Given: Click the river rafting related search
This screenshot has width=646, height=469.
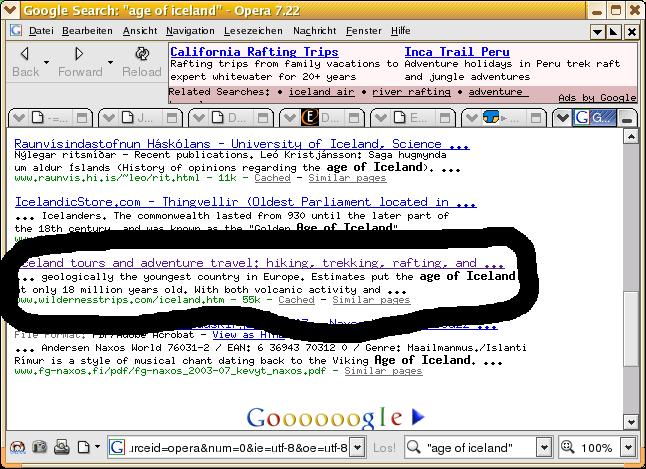Looking at the screenshot, I should [x=411, y=92].
